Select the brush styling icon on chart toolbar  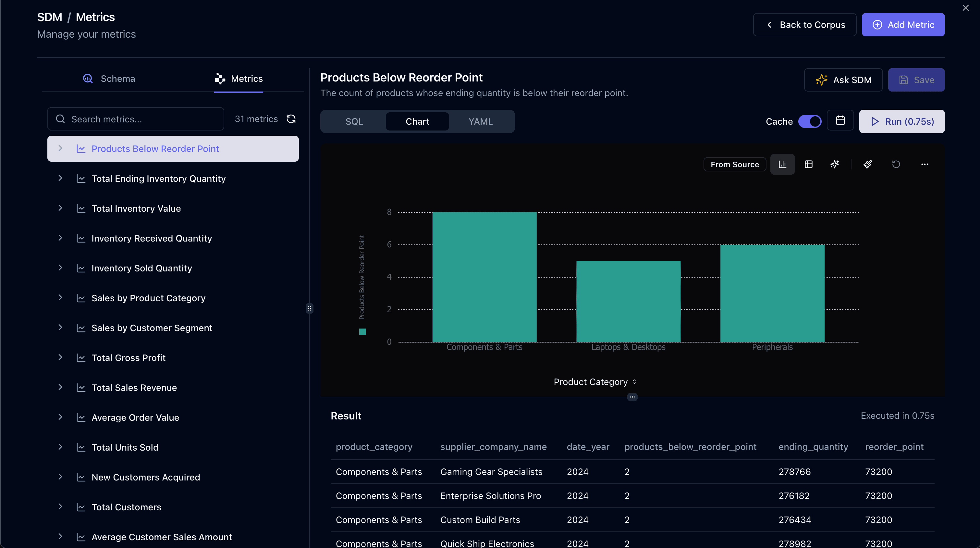coord(868,164)
